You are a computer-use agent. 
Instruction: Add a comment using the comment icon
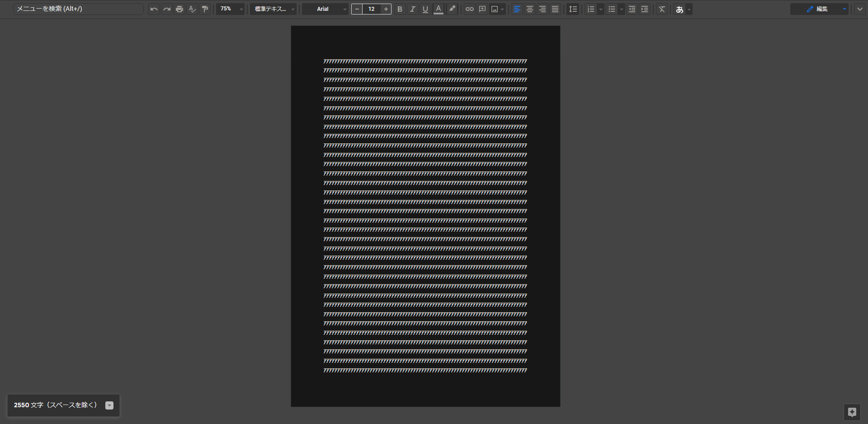tap(482, 9)
